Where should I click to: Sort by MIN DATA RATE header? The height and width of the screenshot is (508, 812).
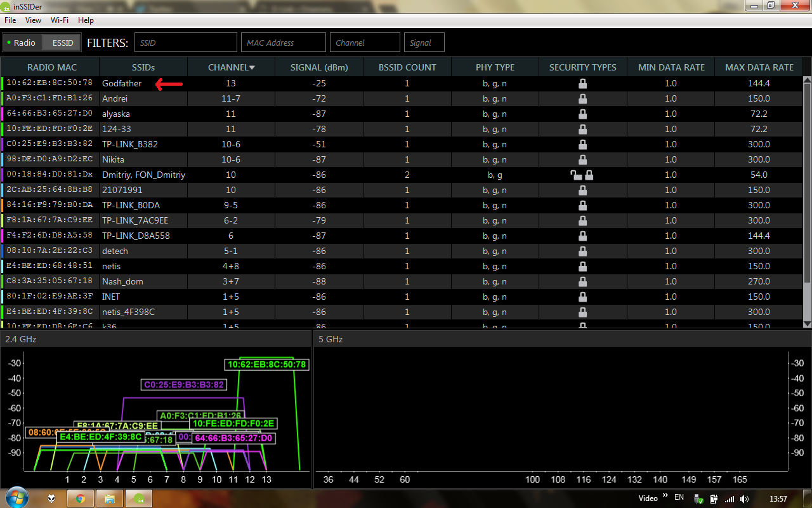click(x=671, y=67)
